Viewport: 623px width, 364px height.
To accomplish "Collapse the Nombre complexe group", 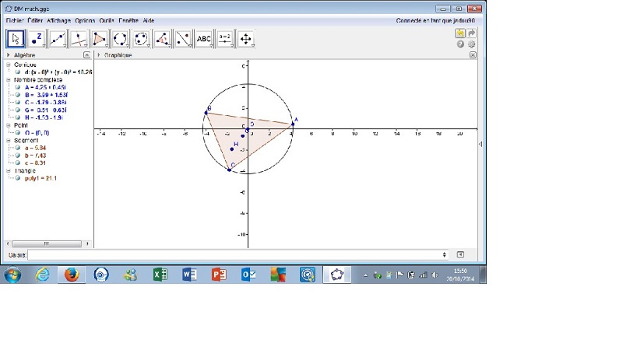I will [x=9, y=80].
